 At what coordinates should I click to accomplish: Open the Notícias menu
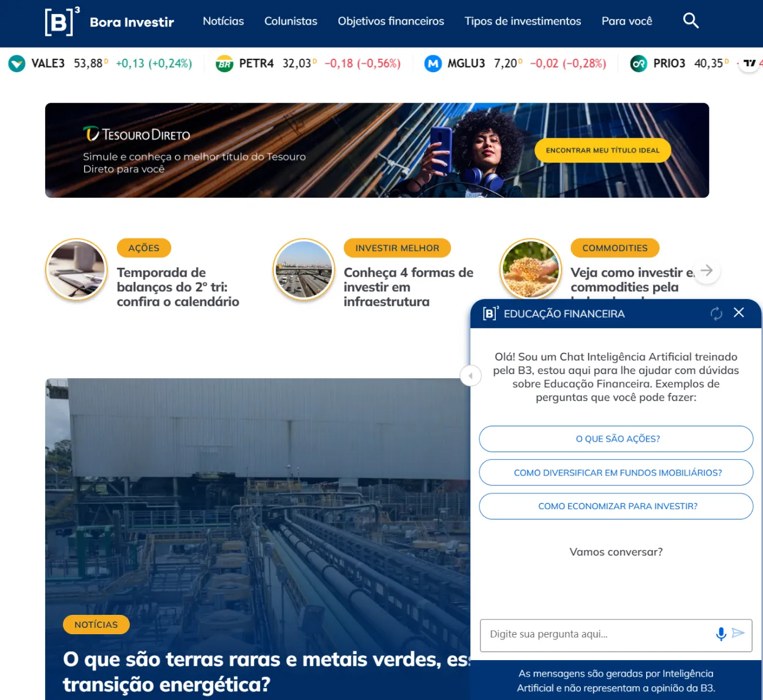click(x=223, y=21)
